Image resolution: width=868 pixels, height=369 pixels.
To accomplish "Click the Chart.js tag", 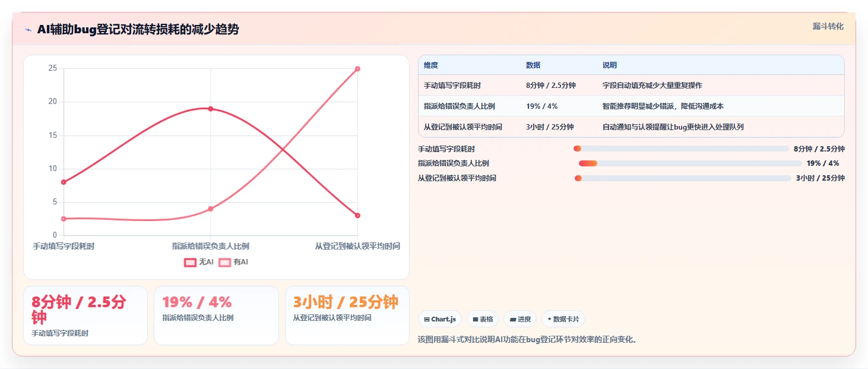I will 440,319.
